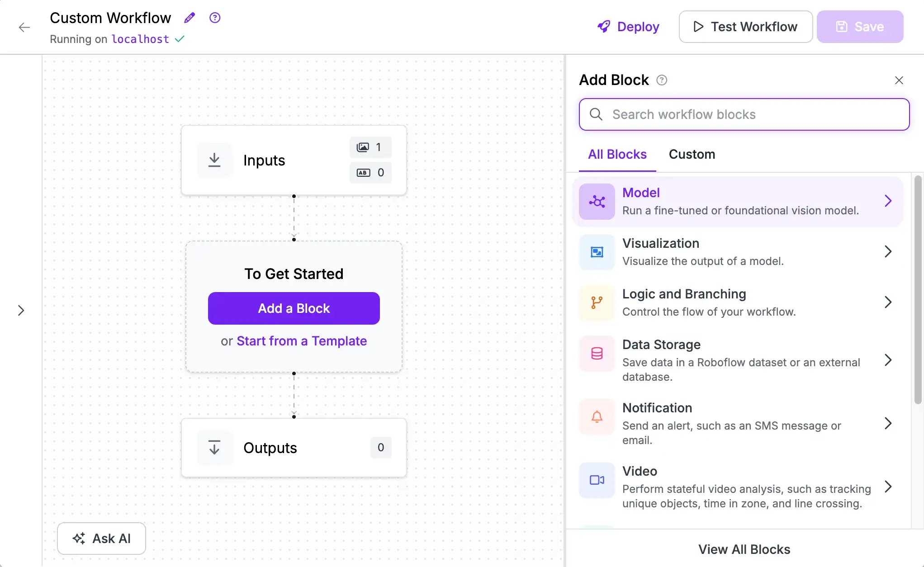924x567 pixels.
Task: Select the Model block icon
Action: (597, 201)
